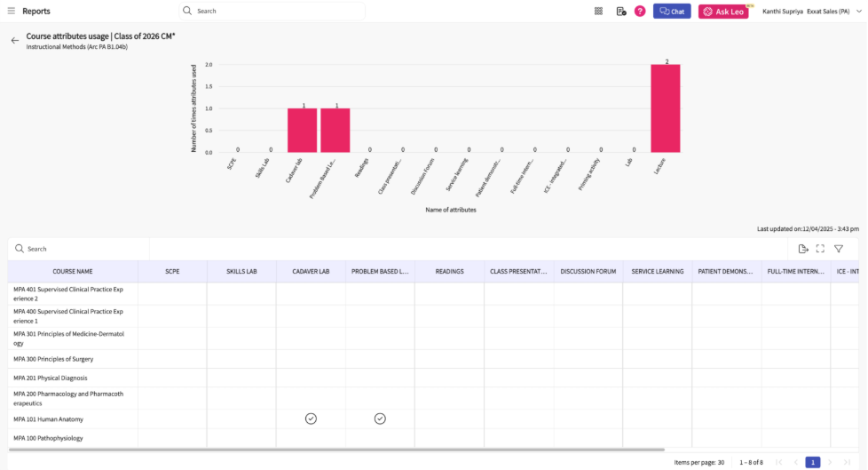This screenshot has height=470, width=868.
Task: Open the table filter funnel icon
Action: click(x=839, y=249)
